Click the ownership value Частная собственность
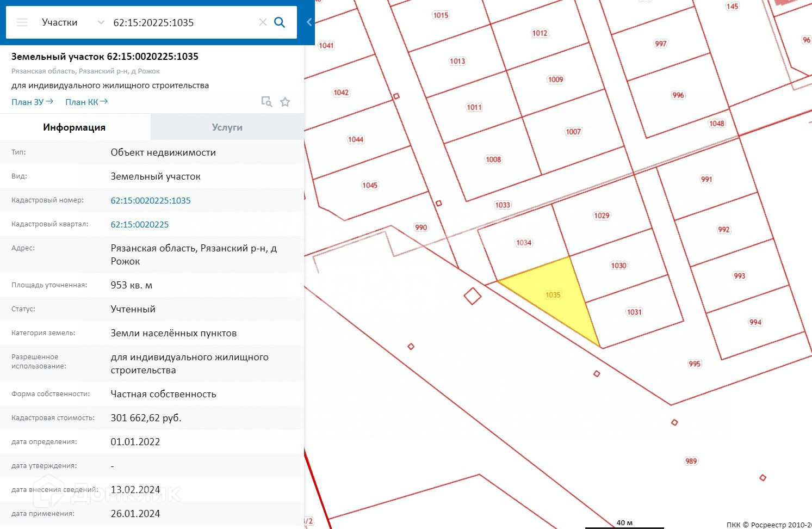 point(164,394)
